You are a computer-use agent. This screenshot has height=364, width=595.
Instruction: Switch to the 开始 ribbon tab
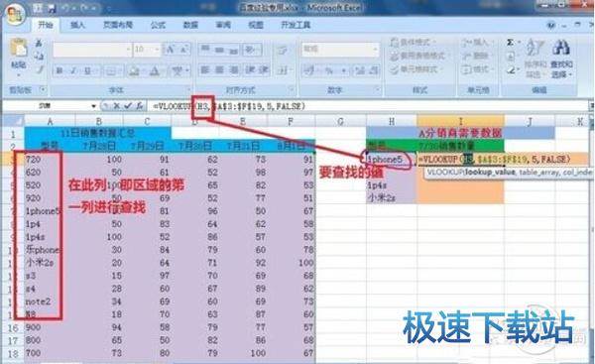click(46, 25)
